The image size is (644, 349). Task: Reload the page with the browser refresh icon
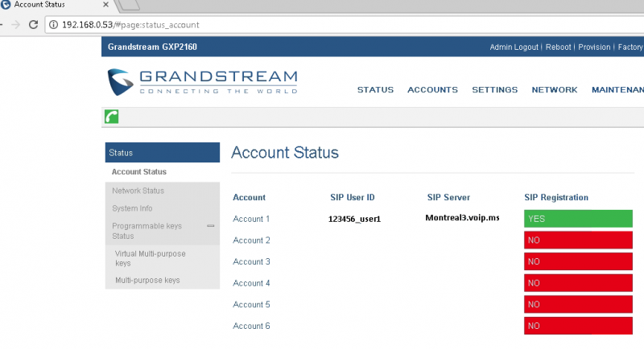(33, 25)
